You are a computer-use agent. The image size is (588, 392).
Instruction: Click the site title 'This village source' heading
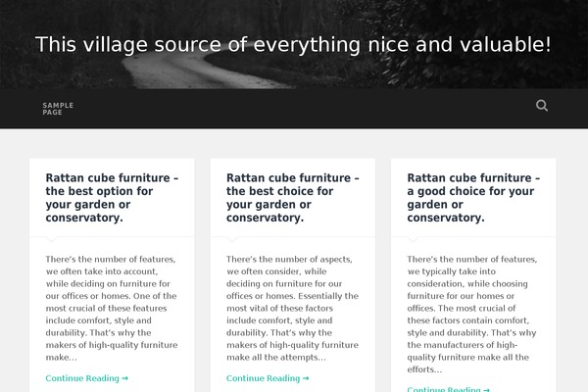[x=293, y=45]
